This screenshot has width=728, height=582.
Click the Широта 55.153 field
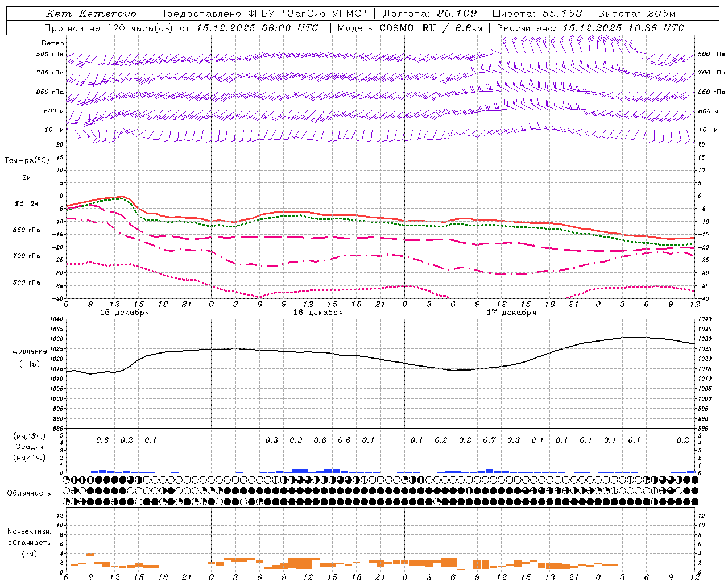[x=537, y=14]
